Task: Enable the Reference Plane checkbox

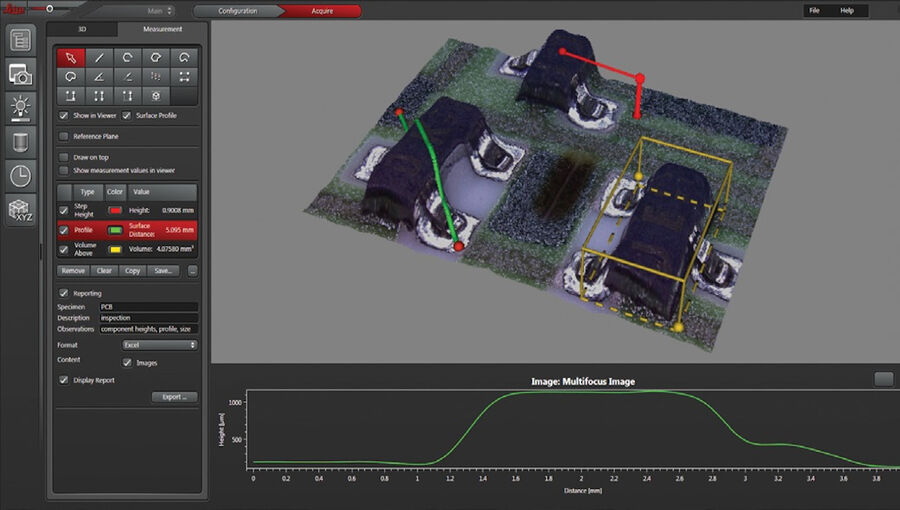Action: coord(64,137)
